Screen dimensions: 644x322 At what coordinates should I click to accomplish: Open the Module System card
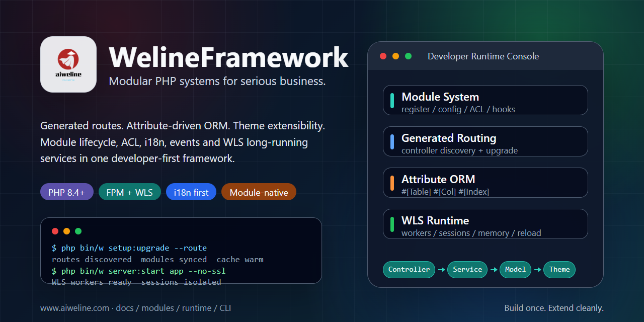click(486, 100)
